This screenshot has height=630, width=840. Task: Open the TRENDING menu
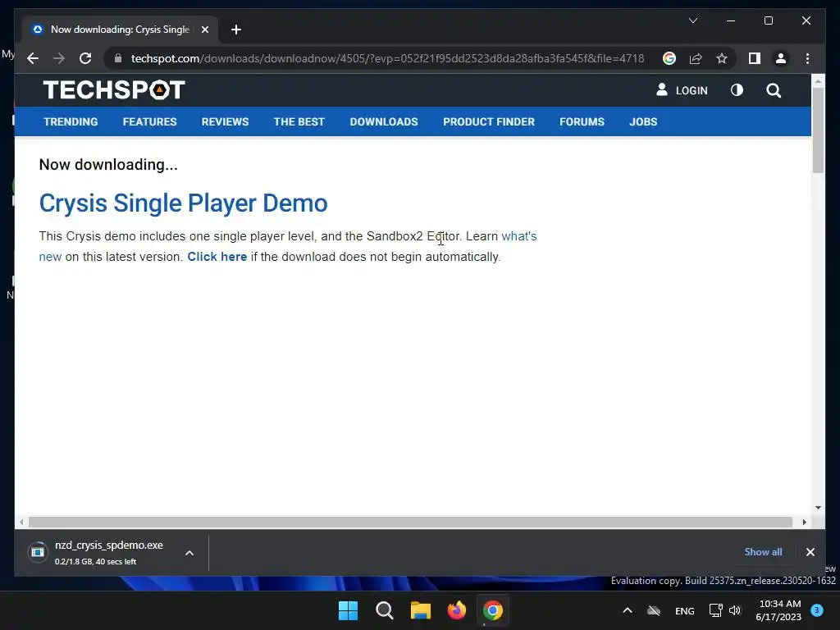point(71,121)
